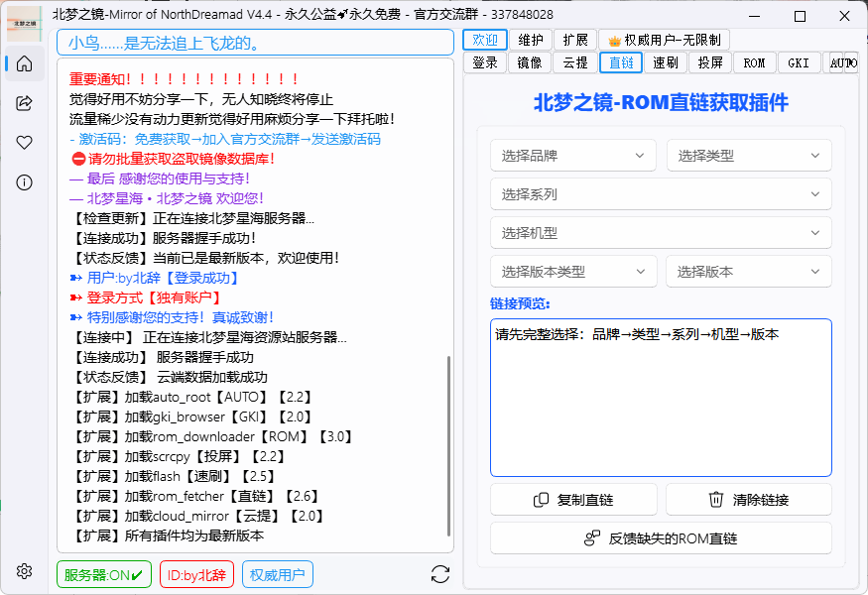Screen dimensions: 868x595
Task: Open the 选择机型 dropdown
Action: 661,233
